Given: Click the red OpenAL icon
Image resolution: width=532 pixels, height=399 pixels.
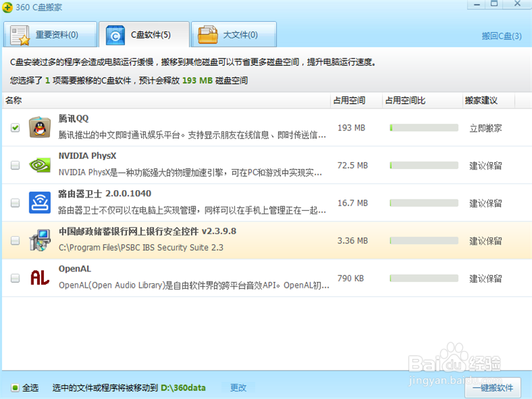Looking at the screenshot, I should pyautogui.click(x=41, y=278).
